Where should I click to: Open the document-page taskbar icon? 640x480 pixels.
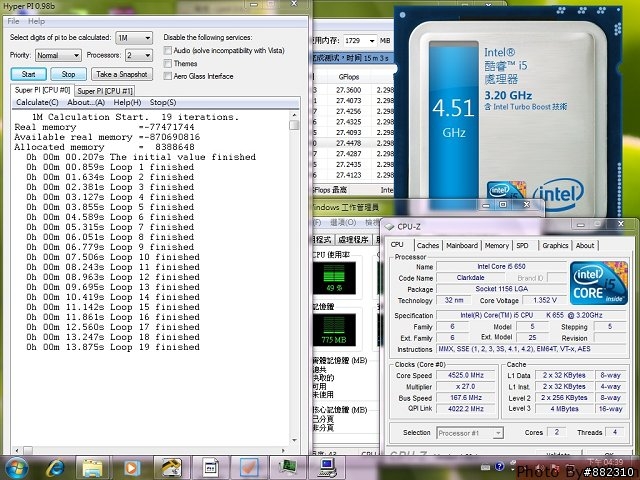[210, 468]
